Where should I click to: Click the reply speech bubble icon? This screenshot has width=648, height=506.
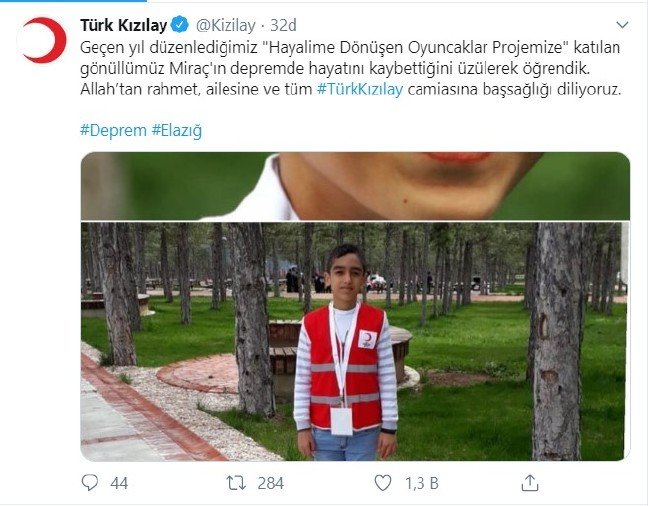click(90, 482)
